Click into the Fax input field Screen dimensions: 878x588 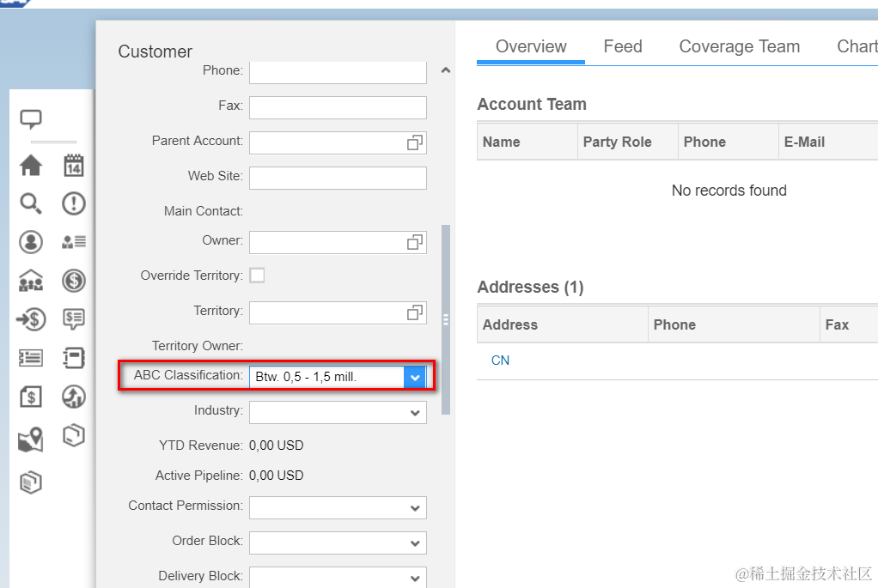click(x=338, y=107)
